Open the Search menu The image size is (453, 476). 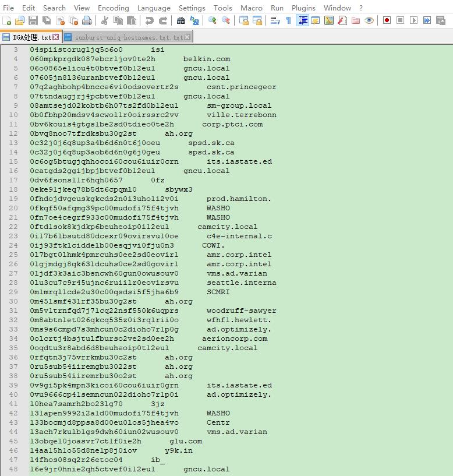(x=54, y=8)
